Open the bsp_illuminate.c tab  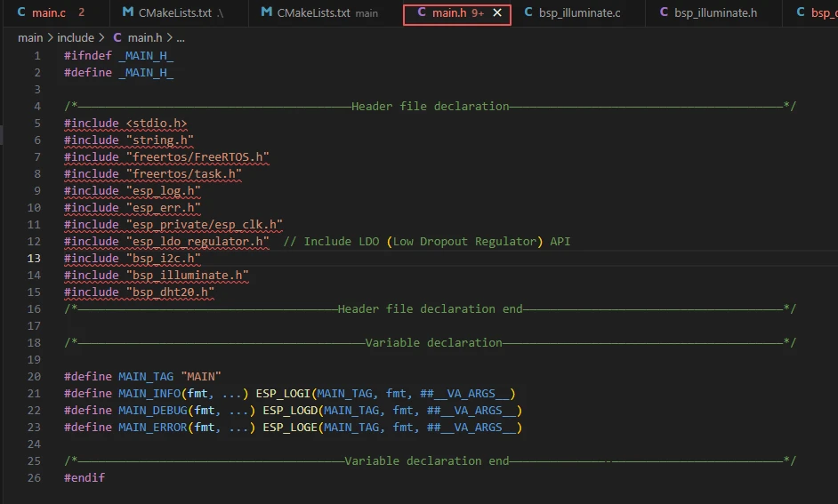[579, 13]
